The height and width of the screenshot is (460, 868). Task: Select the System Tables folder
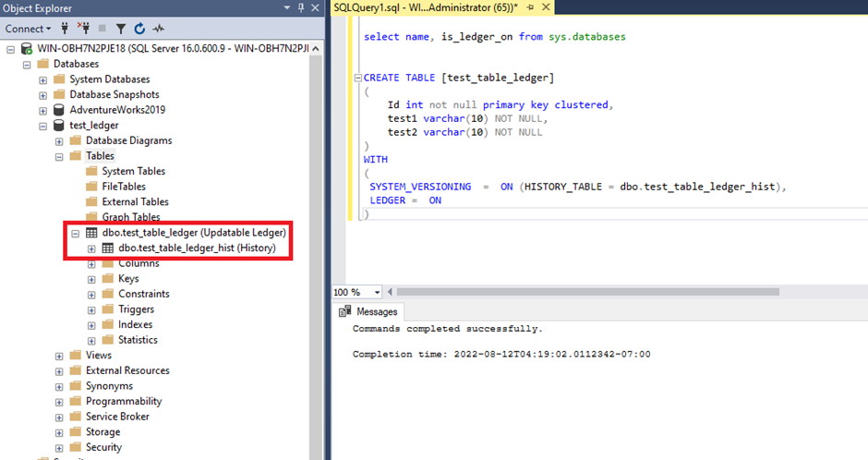127,171
